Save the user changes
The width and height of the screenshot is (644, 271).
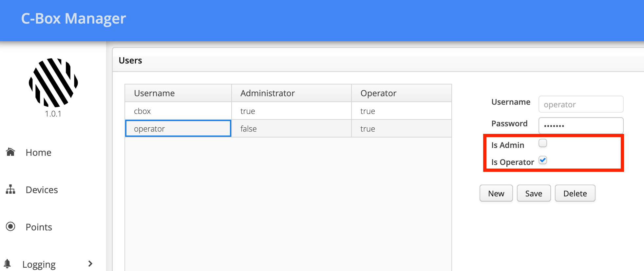(x=534, y=193)
